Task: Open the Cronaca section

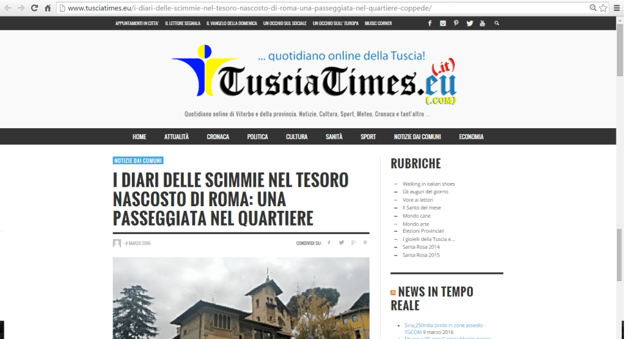Action: [x=218, y=137]
